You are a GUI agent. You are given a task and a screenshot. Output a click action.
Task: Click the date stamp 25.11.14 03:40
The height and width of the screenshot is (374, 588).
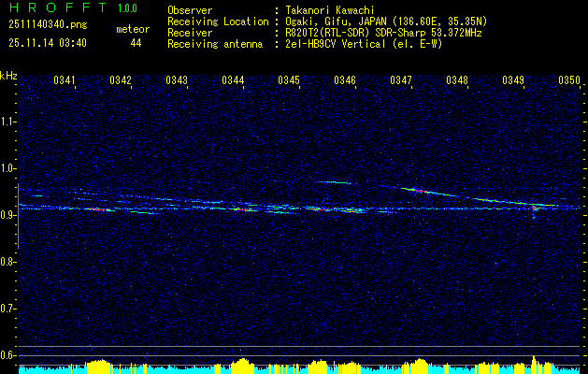[x=47, y=43]
